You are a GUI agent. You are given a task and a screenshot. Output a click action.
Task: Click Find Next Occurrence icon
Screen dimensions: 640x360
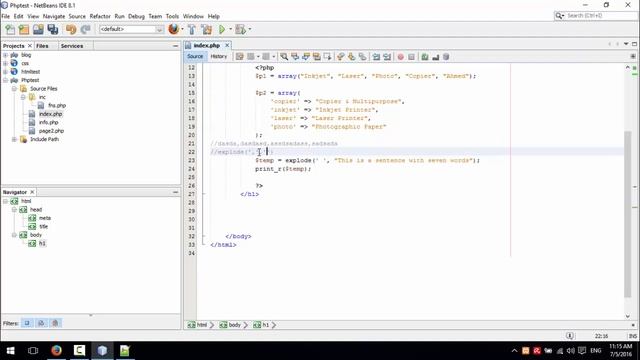[306, 57]
